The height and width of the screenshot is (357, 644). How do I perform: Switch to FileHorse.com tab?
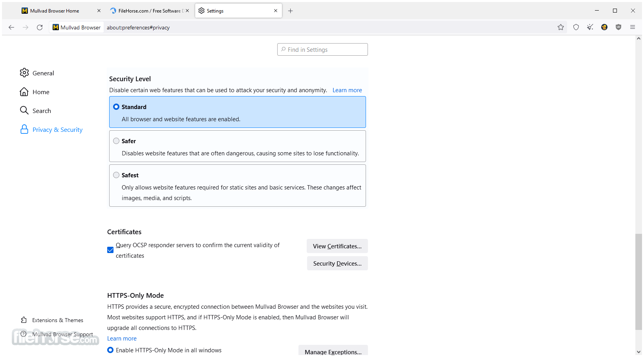[149, 11]
